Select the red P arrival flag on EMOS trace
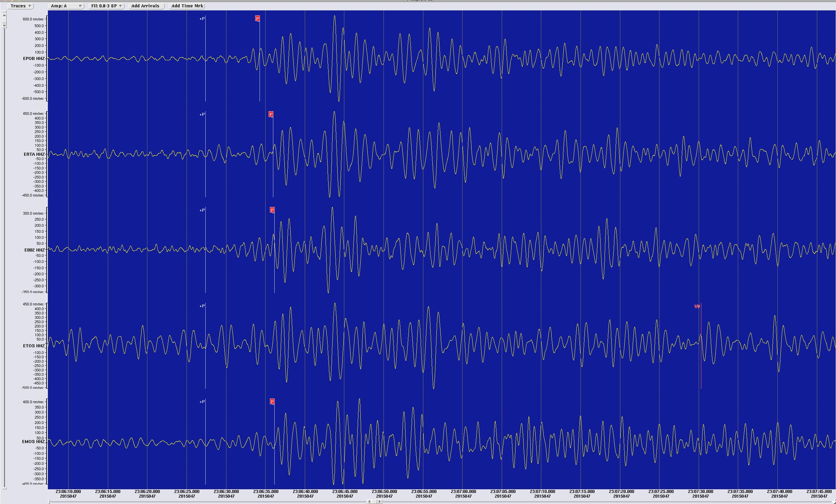 coord(272,402)
